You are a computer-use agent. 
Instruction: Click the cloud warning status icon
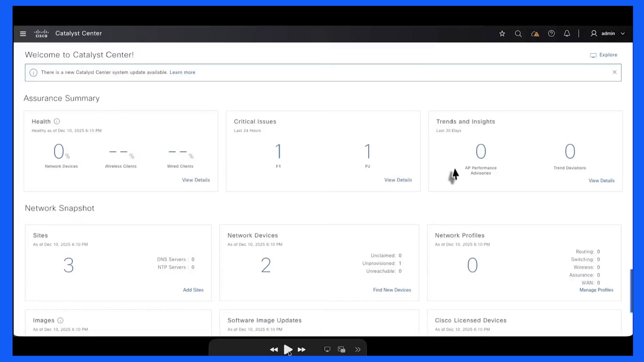535,34
